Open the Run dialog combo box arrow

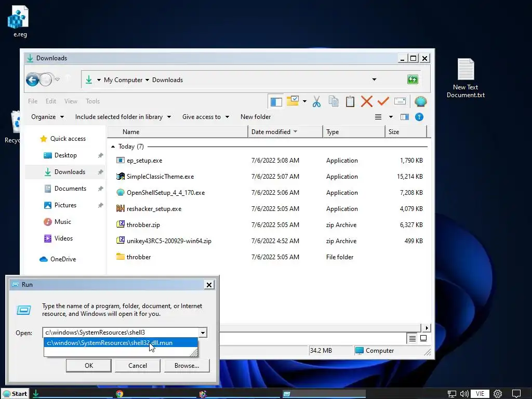203,332
